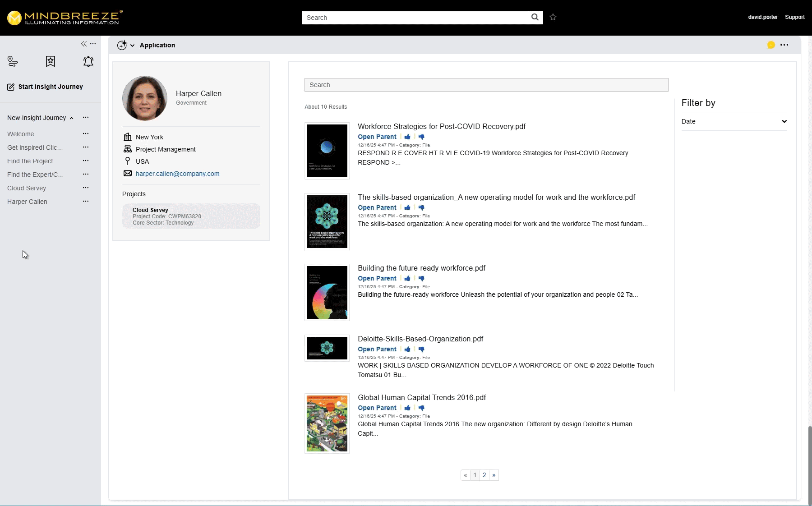812x506 pixels.
Task: Open more options for Find the Project
Action: pos(86,161)
